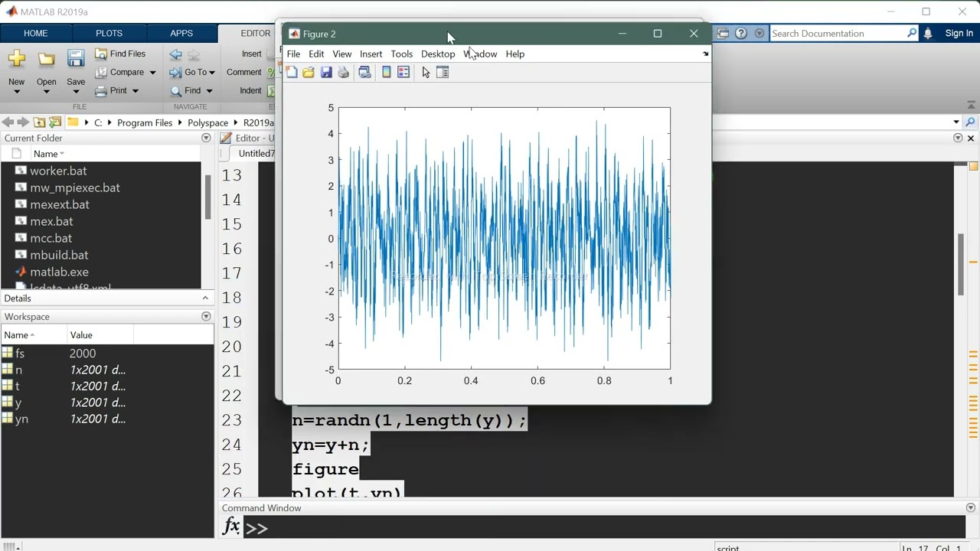
Task: Open the Desktop menu in Figure 2
Action: (438, 54)
